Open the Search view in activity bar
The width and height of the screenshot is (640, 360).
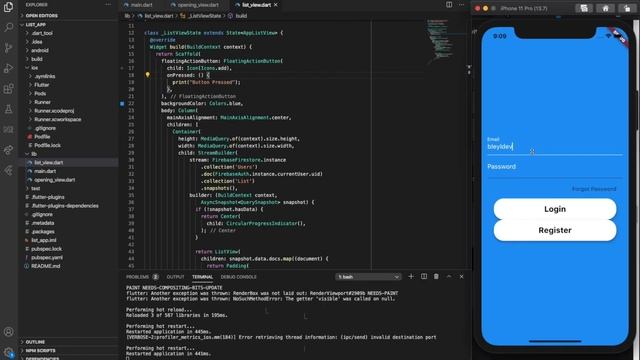click(x=8, y=27)
